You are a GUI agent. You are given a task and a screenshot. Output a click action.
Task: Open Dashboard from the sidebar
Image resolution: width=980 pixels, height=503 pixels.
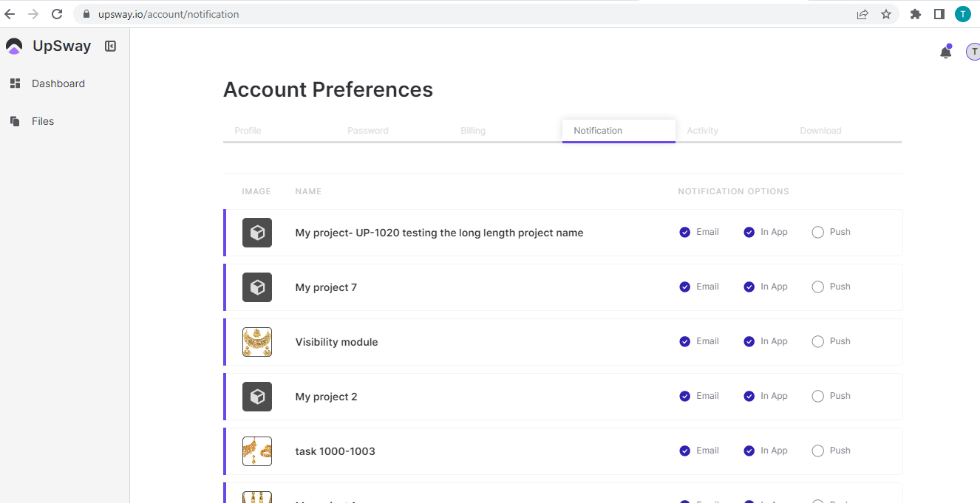(58, 83)
